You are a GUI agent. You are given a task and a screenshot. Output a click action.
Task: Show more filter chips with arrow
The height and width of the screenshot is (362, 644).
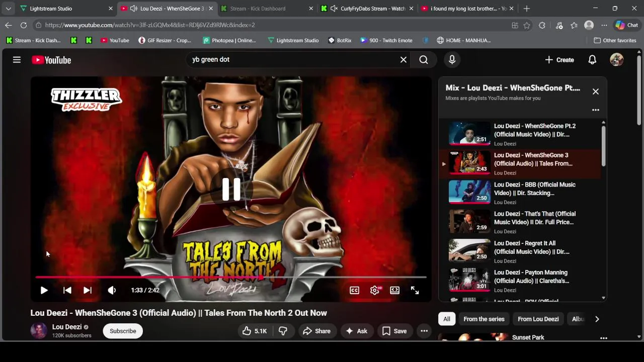597,319
